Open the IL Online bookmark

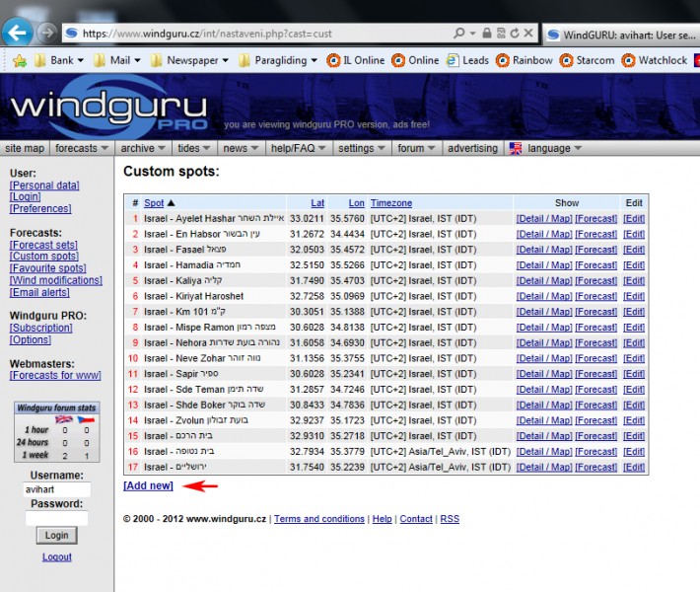pyautogui.click(x=356, y=60)
